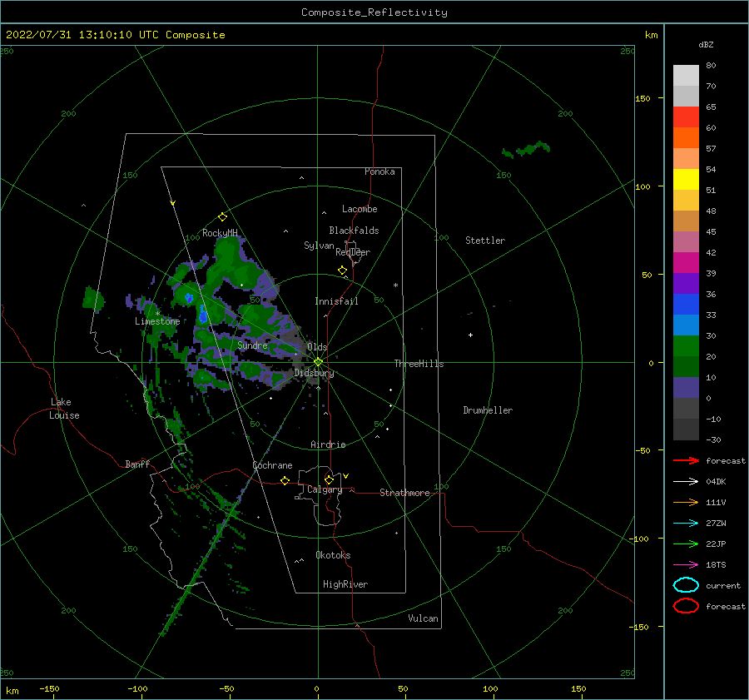Click the purple 36-39 dBZ color band
The image size is (749, 700).
pyautogui.click(x=686, y=283)
